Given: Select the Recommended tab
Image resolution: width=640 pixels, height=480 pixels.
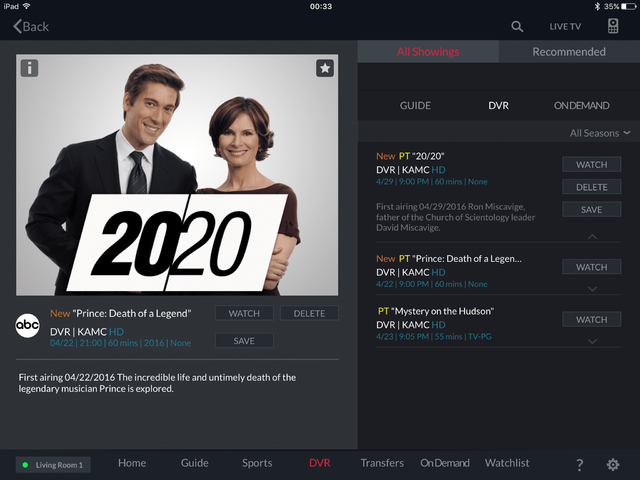Looking at the screenshot, I should (x=569, y=52).
